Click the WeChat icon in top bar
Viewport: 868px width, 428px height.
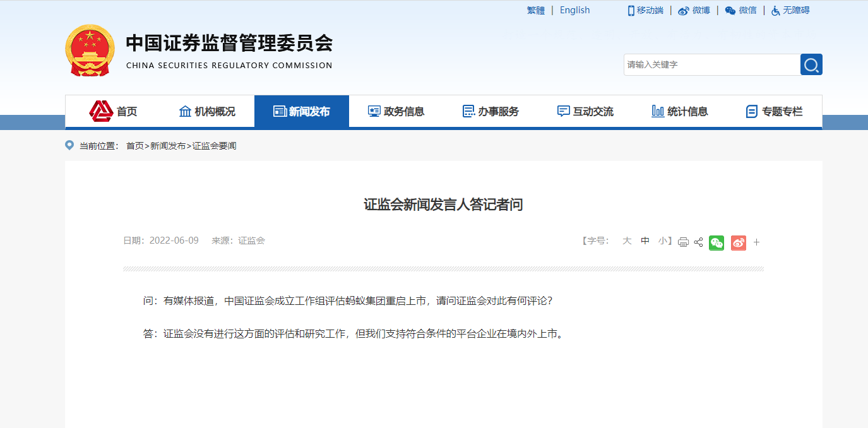tap(730, 11)
